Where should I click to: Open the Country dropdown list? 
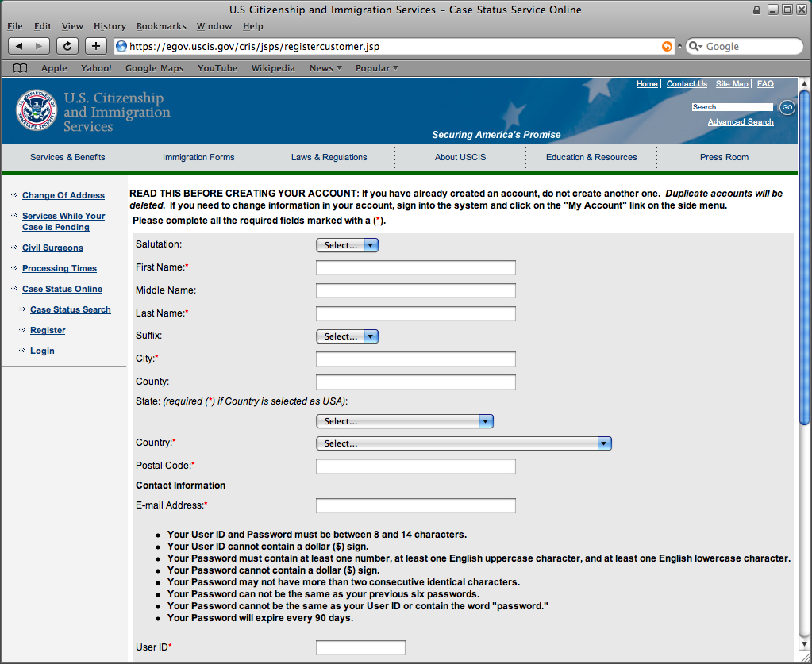pos(464,443)
